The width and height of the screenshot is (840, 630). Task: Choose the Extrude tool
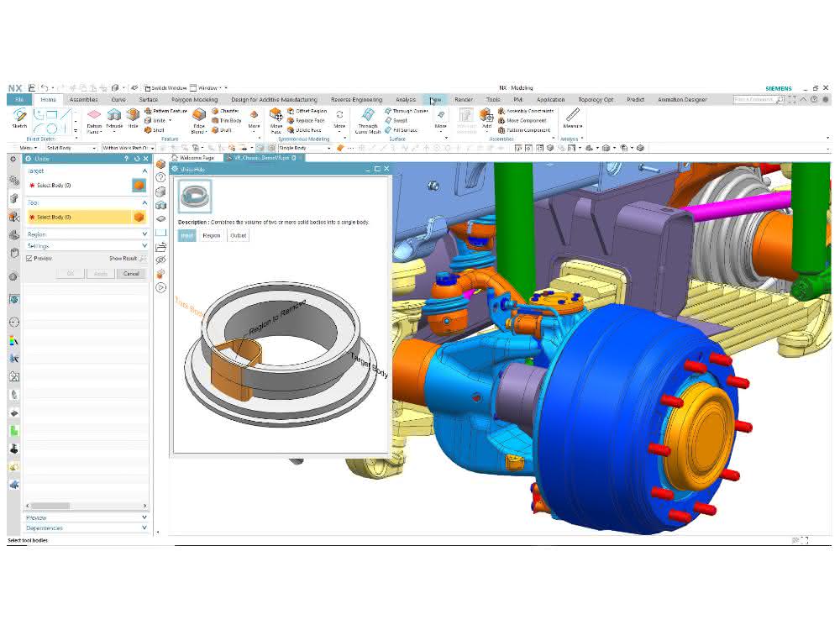click(x=114, y=118)
